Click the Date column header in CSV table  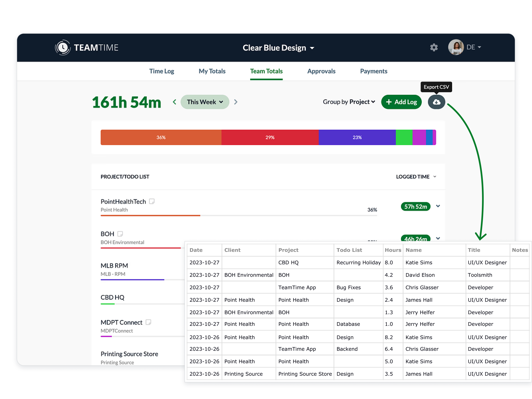196,250
